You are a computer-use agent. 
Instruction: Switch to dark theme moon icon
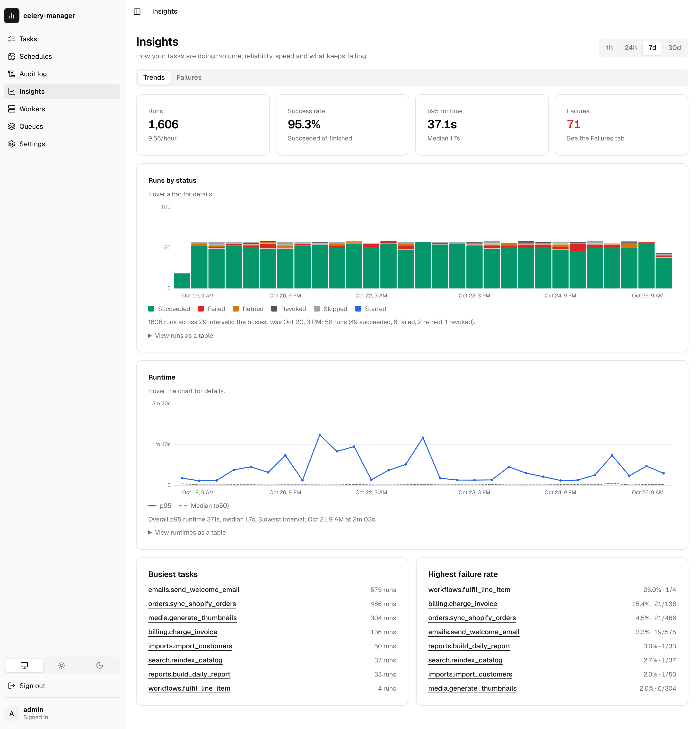[100, 665]
